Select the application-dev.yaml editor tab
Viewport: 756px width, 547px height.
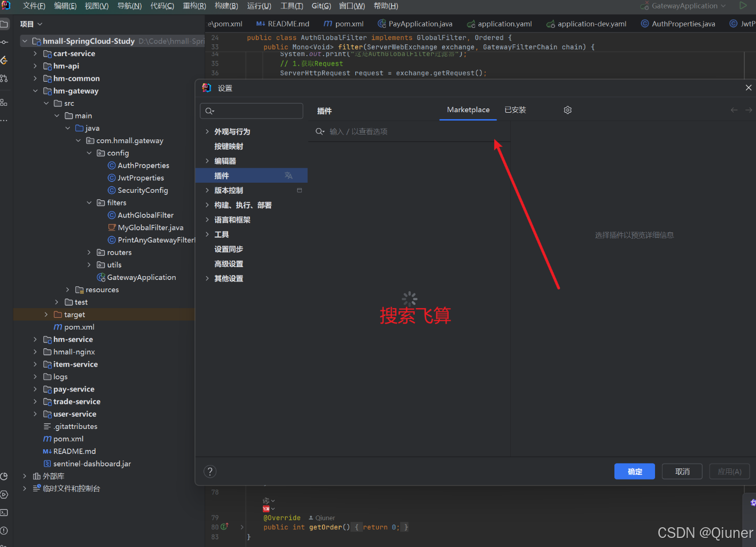(x=586, y=24)
